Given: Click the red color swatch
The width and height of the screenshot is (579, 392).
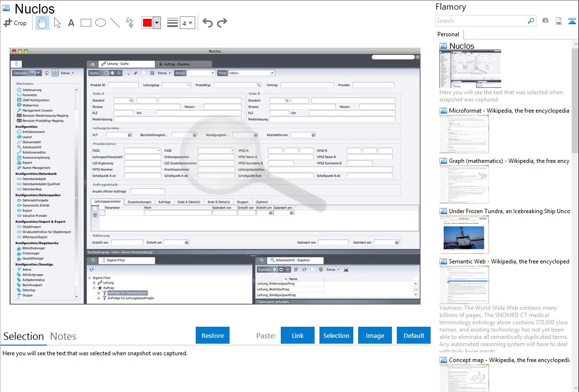Looking at the screenshot, I should [147, 23].
